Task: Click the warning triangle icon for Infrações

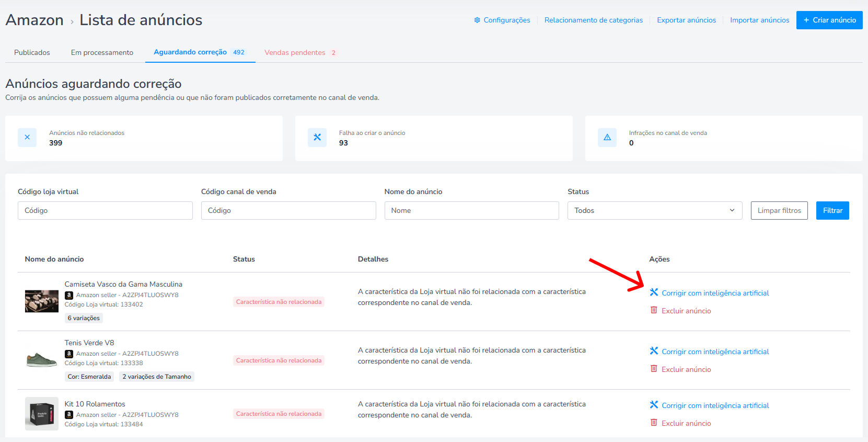Action: (x=607, y=138)
